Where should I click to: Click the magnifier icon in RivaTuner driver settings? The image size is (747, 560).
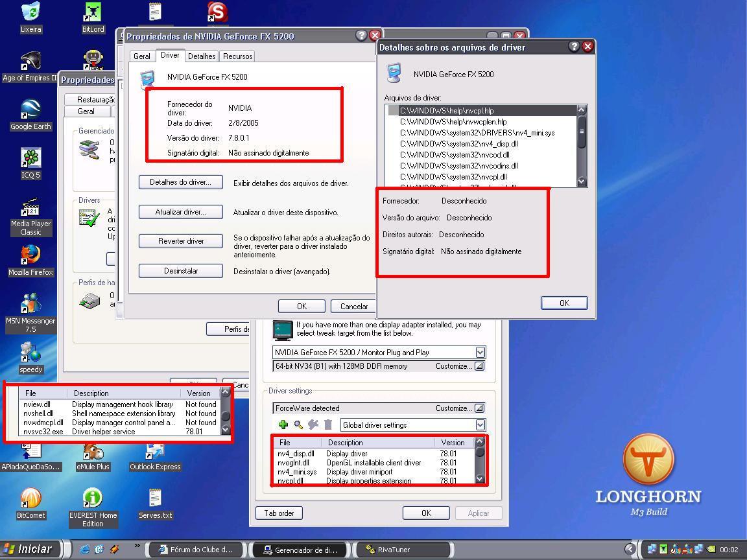point(298,425)
